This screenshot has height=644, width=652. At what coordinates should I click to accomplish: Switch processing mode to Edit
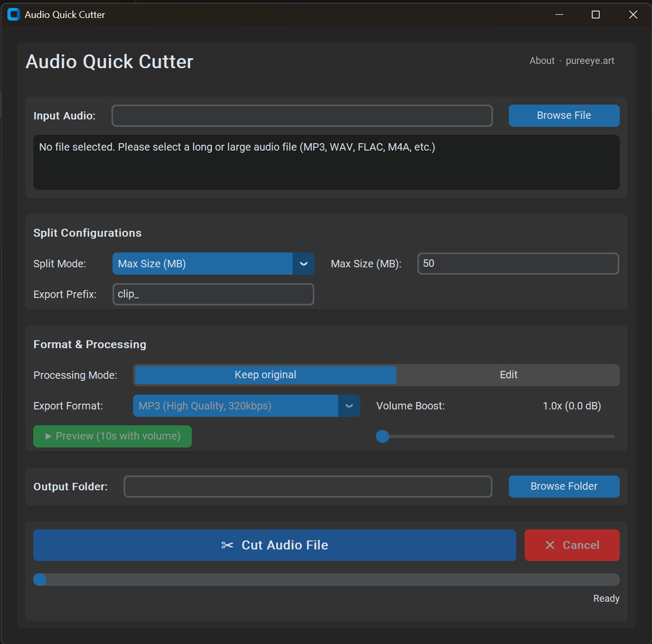click(508, 375)
